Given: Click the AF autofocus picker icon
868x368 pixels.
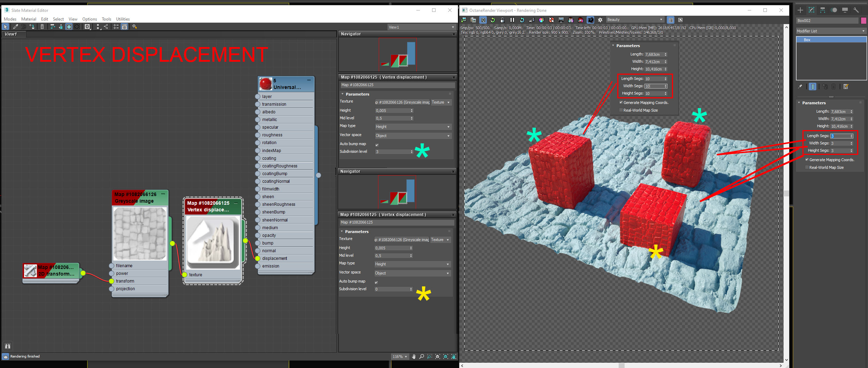Looking at the screenshot, I should pyautogui.click(x=531, y=20).
